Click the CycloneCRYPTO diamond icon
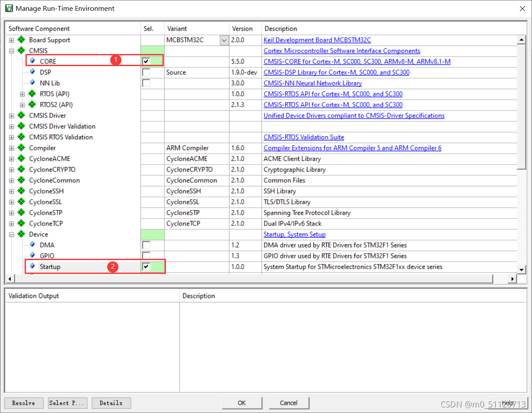Image resolution: width=532 pixels, height=413 pixels. (x=21, y=169)
